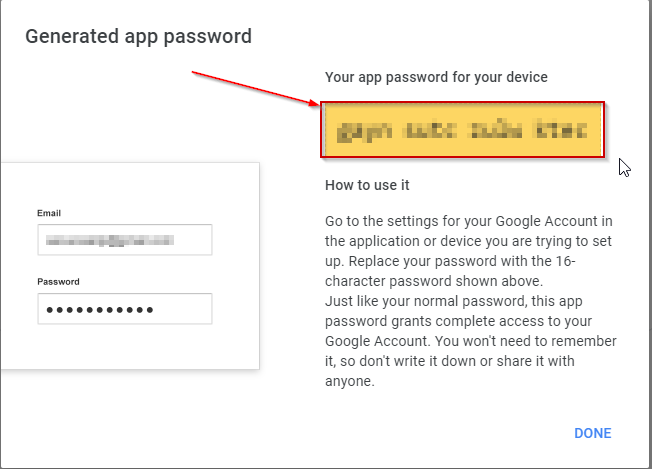Click the line 'password grants complete access to your'
The height and width of the screenshot is (469, 652).
tap(460, 322)
